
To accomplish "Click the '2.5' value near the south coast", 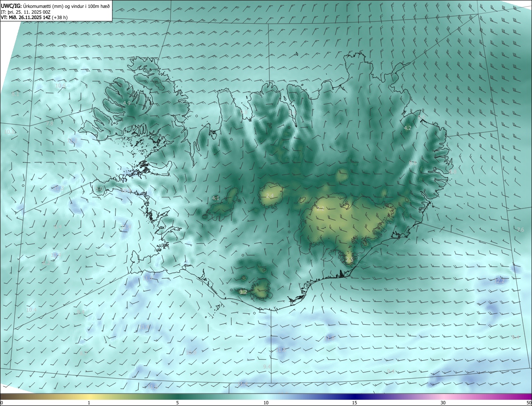I will click(x=350, y=260).
